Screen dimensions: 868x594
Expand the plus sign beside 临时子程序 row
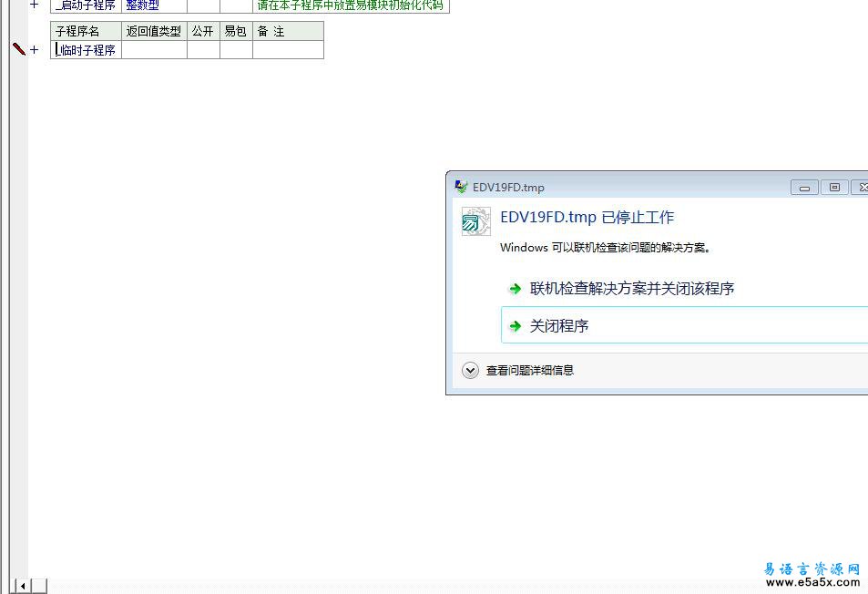(35, 50)
